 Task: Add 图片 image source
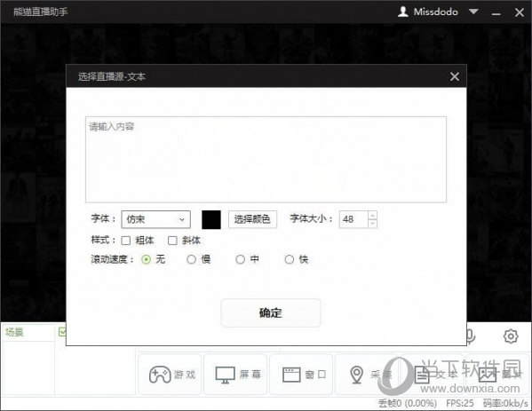coord(497,375)
